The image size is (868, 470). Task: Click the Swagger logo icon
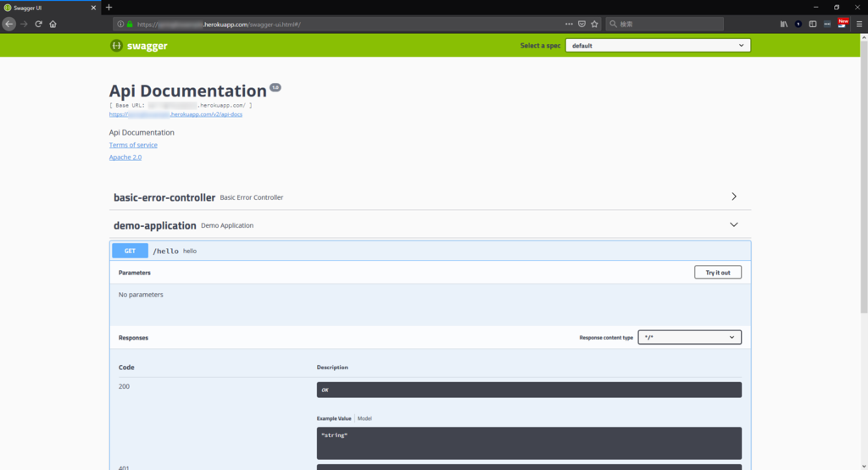[115, 46]
